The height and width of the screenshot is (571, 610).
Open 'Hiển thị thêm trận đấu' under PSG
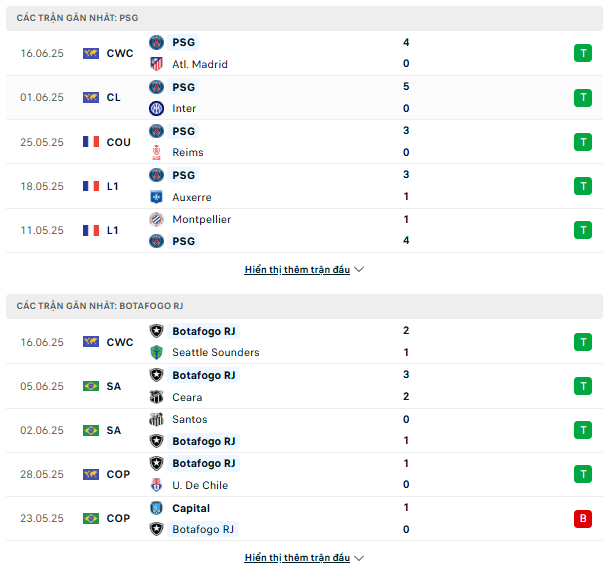[x=297, y=269]
